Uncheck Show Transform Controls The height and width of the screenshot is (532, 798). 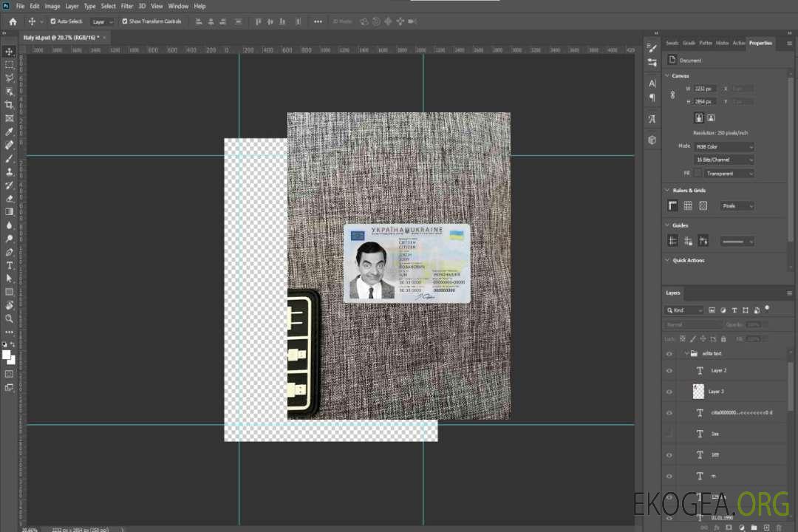point(125,21)
